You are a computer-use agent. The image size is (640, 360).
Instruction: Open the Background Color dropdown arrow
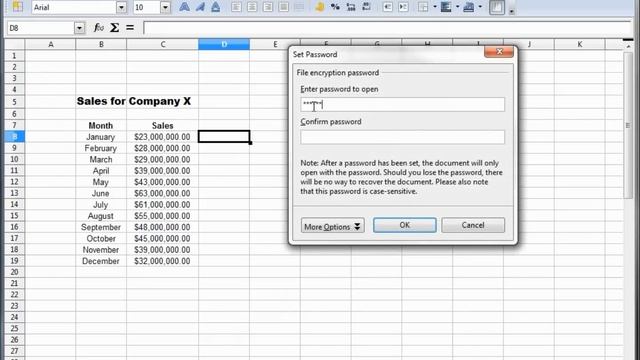pos(457,7)
